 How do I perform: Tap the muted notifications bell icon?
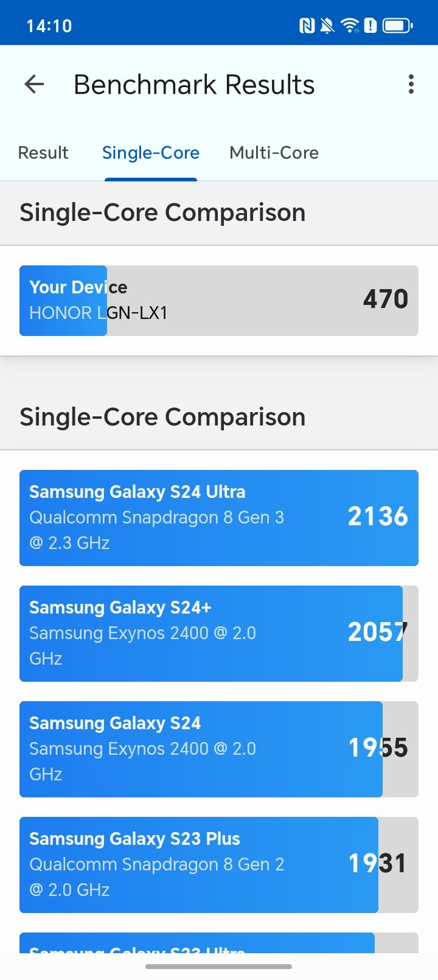pos(327,26)
